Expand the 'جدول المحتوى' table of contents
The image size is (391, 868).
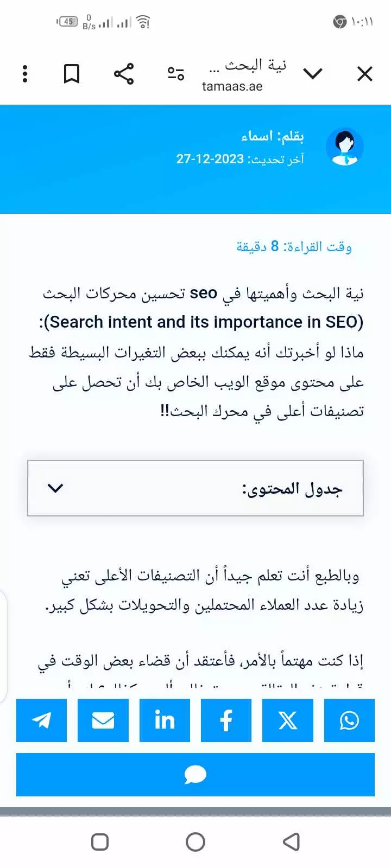pyautogui.click(x=195, y=488)
